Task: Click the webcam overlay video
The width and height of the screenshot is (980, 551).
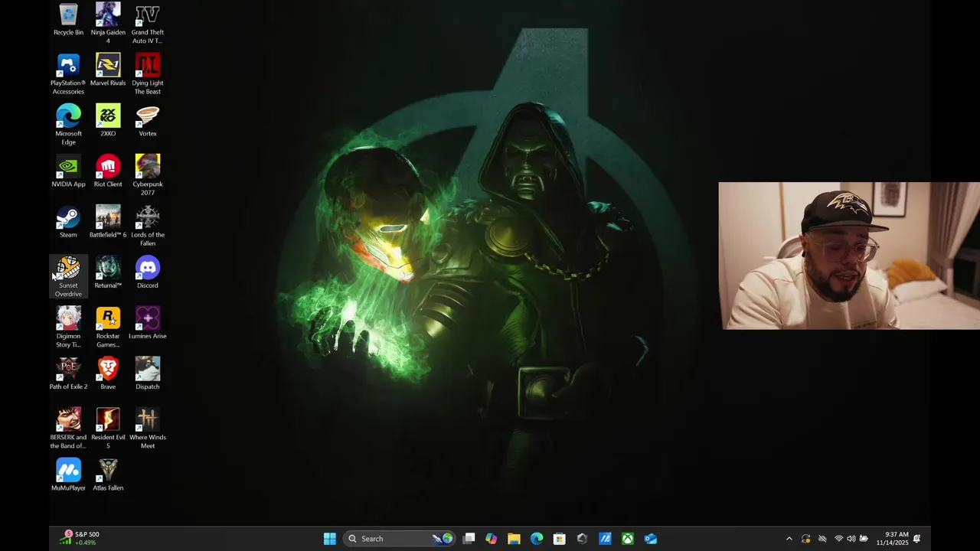Action: [x=849, y=256]
